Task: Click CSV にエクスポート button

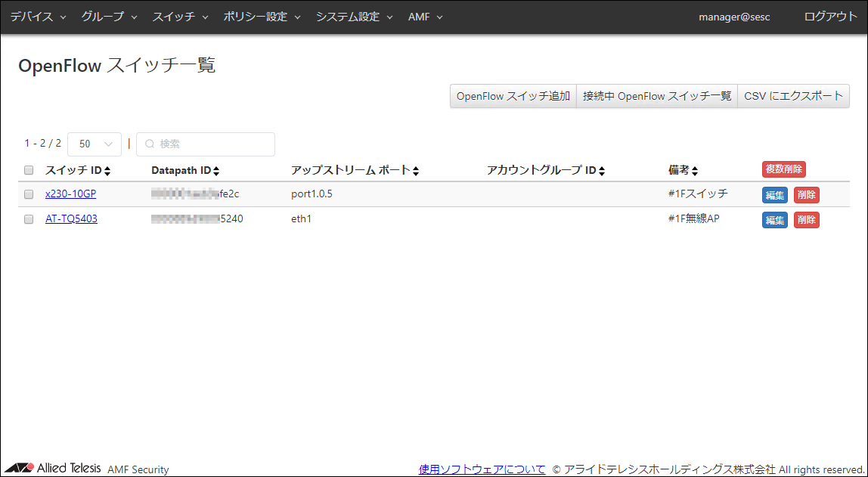Action: click(x=793, y=96)
